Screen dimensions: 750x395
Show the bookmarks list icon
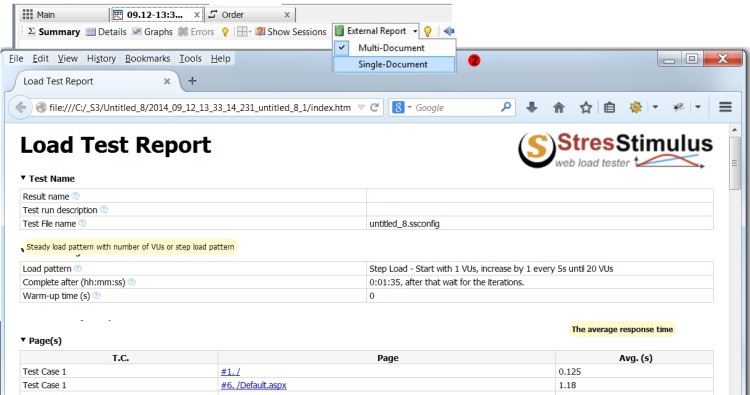609,108
